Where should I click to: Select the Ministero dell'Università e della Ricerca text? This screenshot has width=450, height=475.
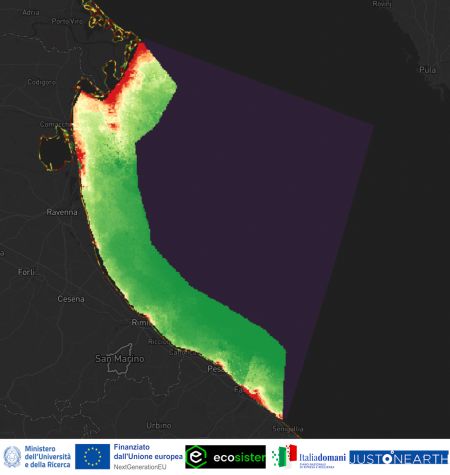pos(47,457)
